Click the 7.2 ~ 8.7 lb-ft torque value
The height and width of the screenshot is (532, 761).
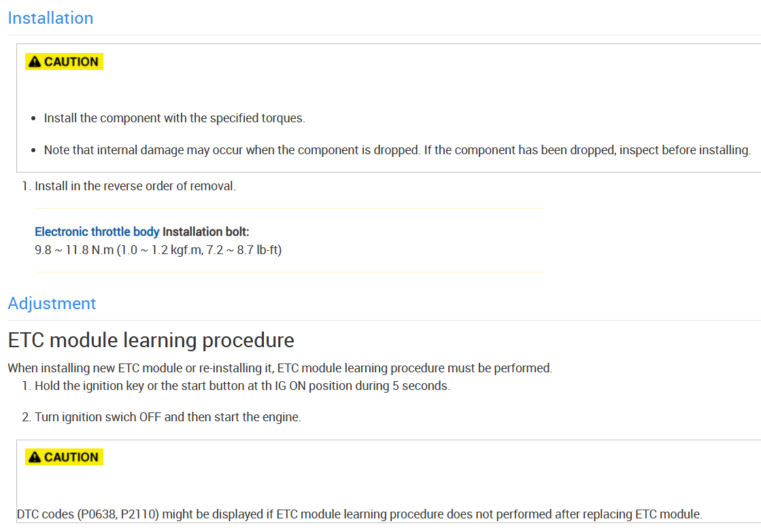click(243, 250)
